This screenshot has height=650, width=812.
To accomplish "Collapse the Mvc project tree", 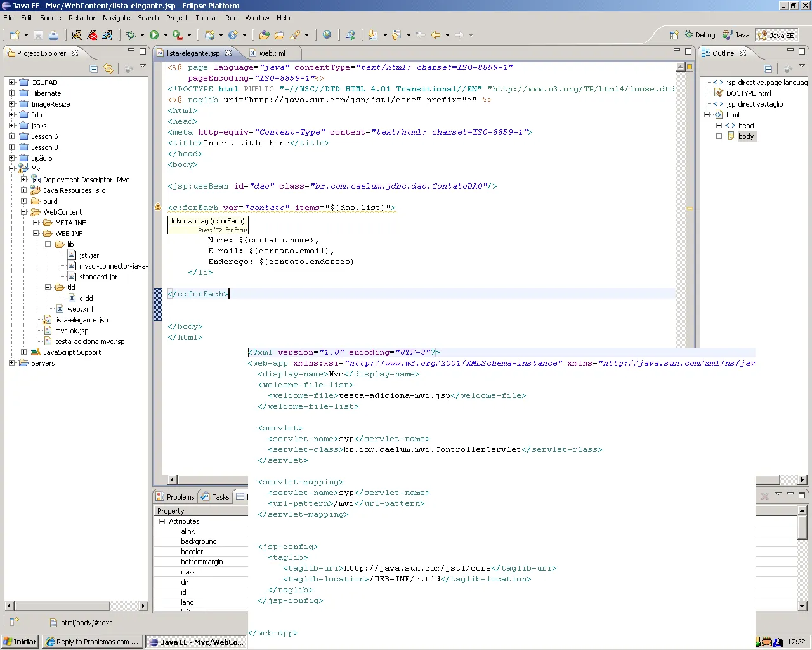I will coord(11,169).
